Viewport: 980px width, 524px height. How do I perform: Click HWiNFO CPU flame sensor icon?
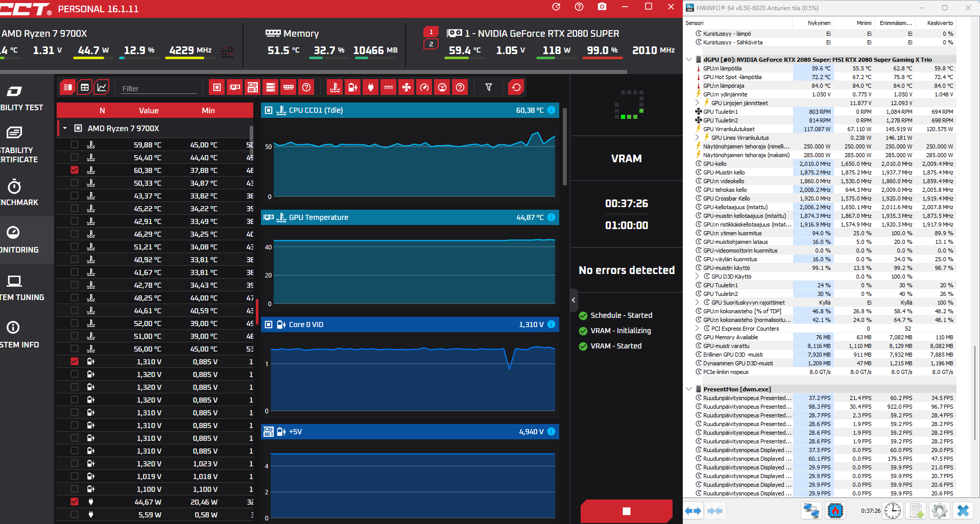[835, 510]
